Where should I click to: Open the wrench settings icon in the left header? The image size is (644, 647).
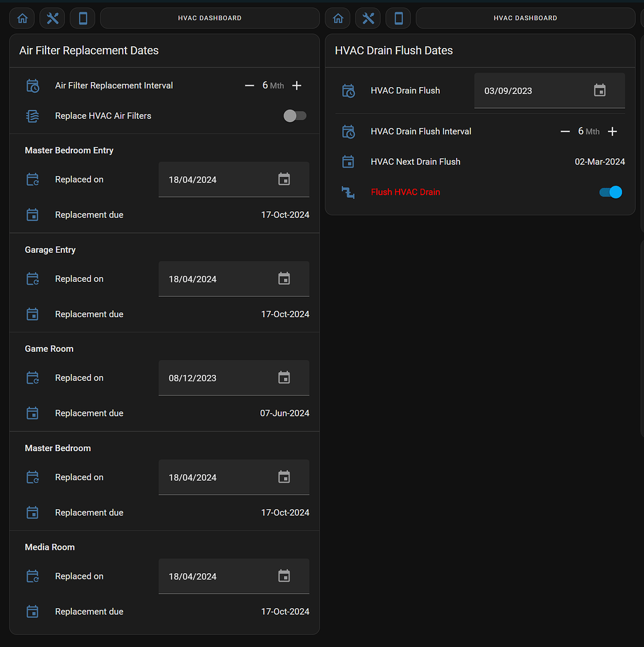(52, 18)
